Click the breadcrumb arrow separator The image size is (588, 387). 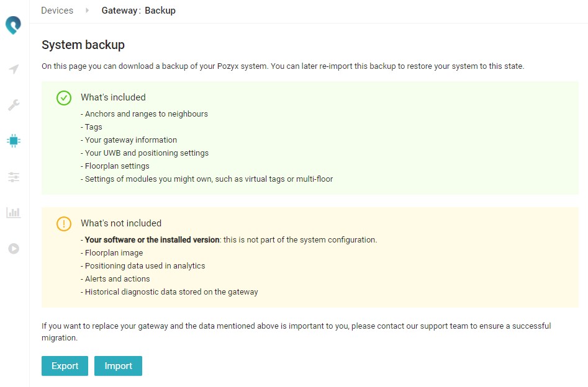87,11
